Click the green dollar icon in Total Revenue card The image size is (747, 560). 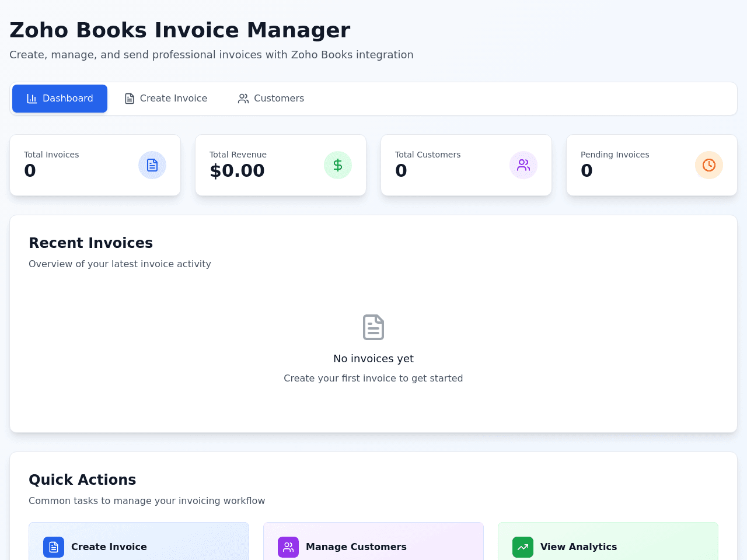point(338,165)
